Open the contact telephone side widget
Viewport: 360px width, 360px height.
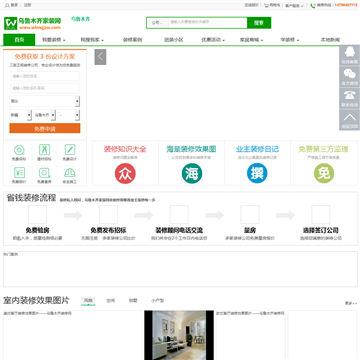(x=349, y=98)
